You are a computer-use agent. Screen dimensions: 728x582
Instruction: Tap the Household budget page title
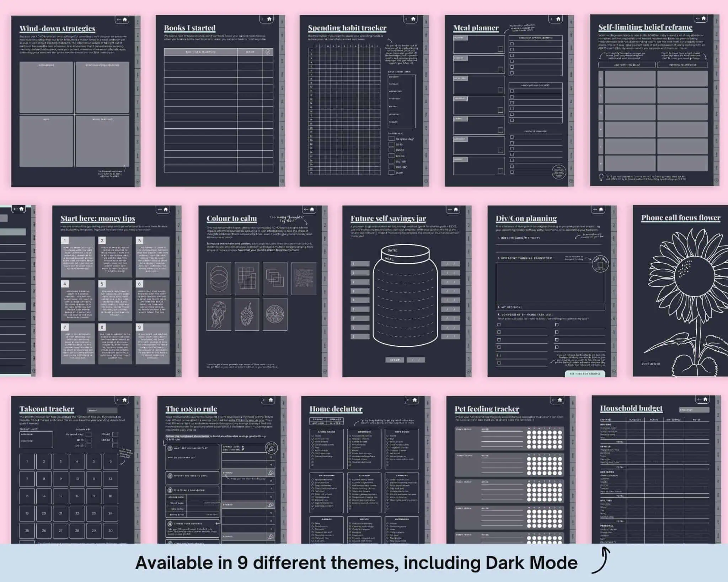click(x=631, y=408)
